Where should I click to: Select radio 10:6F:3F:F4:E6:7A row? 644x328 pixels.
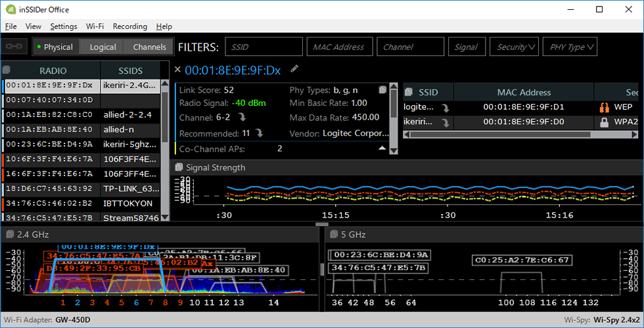(x=80, y=160)
